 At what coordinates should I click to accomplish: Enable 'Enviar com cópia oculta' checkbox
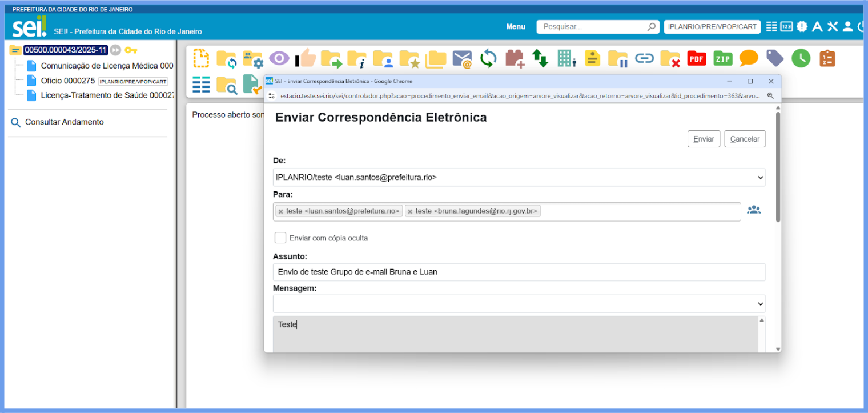pos(280,238)
